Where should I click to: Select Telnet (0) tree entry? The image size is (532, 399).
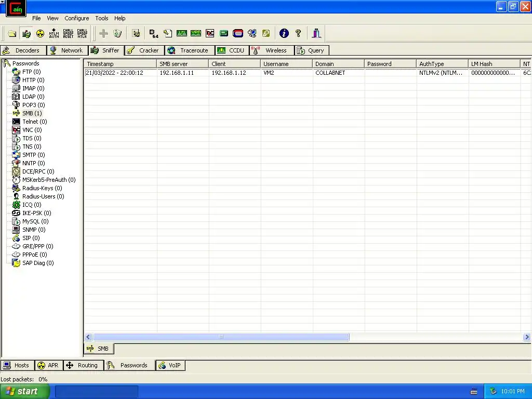(35, 122)
